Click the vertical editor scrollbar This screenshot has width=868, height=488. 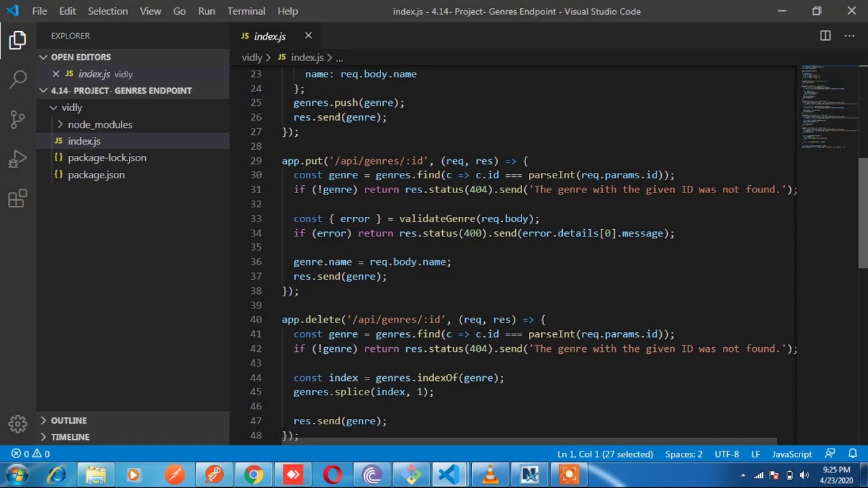[863, 213]
